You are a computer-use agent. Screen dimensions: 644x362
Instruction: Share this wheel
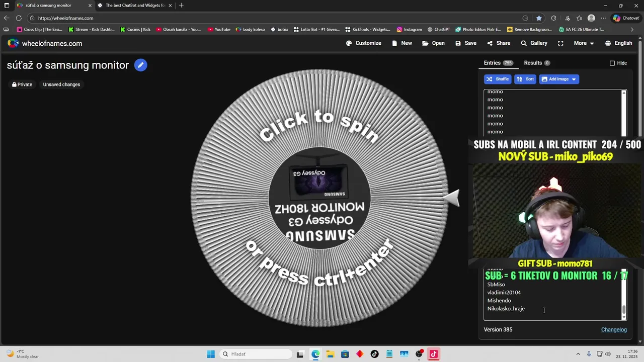[499, 43]
